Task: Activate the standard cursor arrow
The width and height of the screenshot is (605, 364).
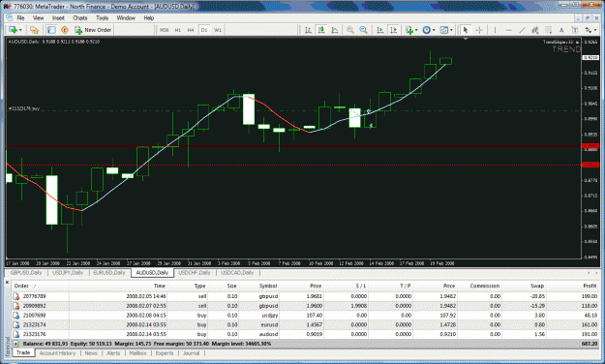Action: pos(466,30)
